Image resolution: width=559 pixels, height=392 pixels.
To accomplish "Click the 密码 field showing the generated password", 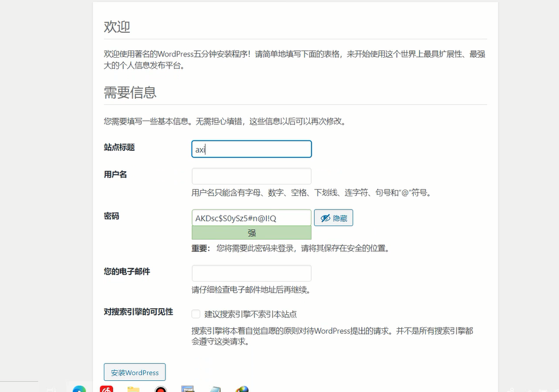I will pyautogui.click(x=251, y=218).
